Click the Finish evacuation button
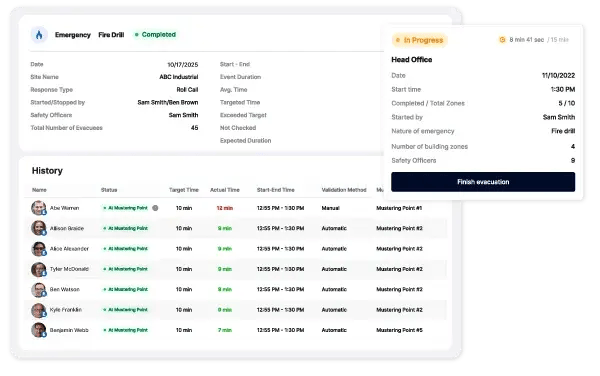 (483, 182)
